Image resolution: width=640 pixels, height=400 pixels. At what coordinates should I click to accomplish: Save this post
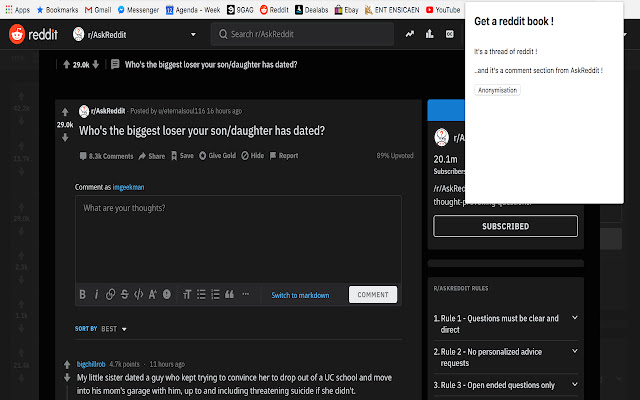pos(182,156)
